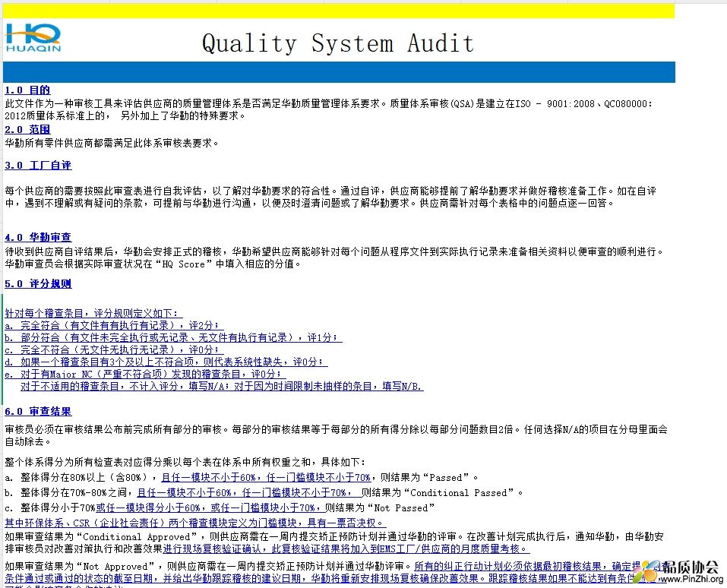This screenshot has height=588, width=727.
Task: Click the paragraph starting '如果审查结果为"Conditional Approved"'
Action: pos(334,542)
